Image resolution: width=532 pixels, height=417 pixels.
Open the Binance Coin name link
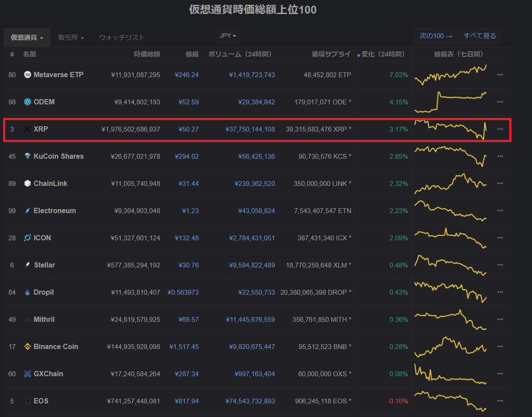(56, 347)
